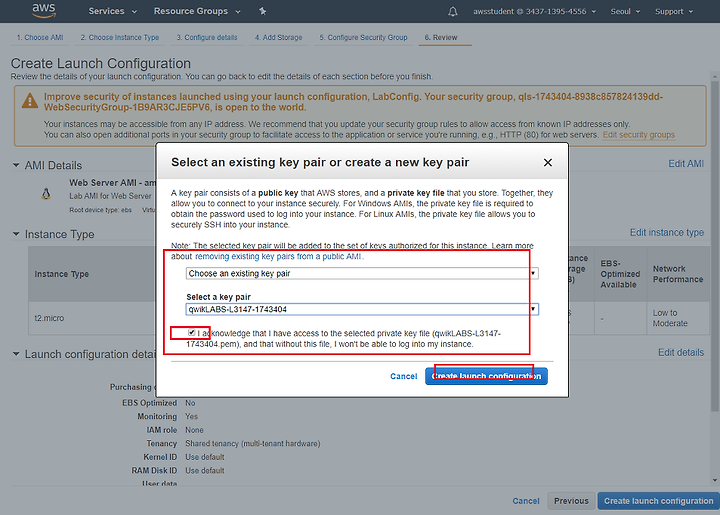Click Cancel in the key pair dialog
This screenshot has width=720, height=515.
(404, 376)
